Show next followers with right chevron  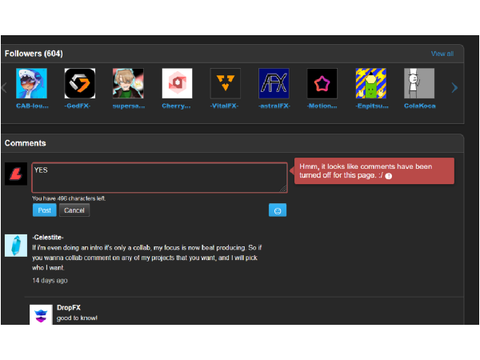point(454,88)
